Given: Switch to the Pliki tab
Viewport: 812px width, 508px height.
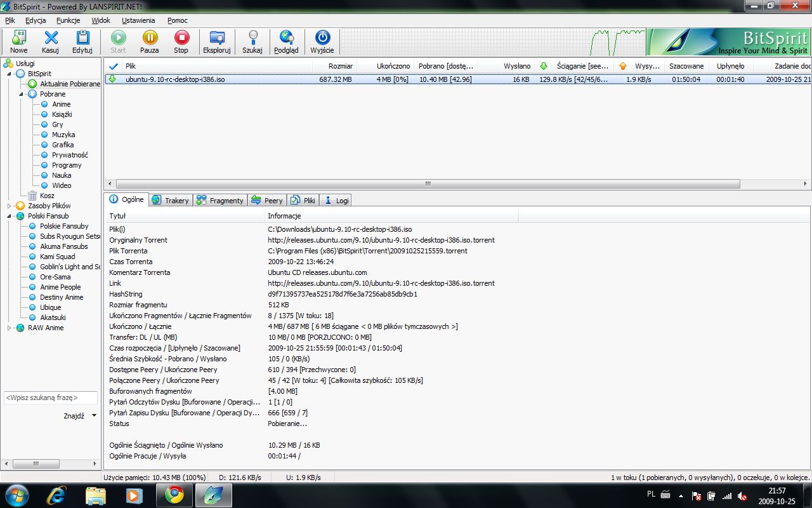Looking at the screenshot, I should (303, 200).
